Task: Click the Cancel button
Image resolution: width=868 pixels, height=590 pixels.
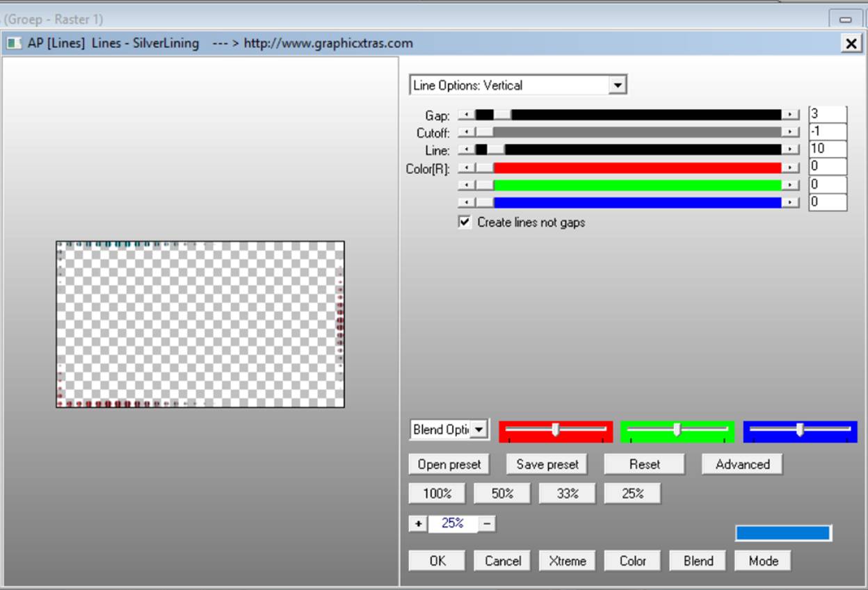Action: point(502,561)
